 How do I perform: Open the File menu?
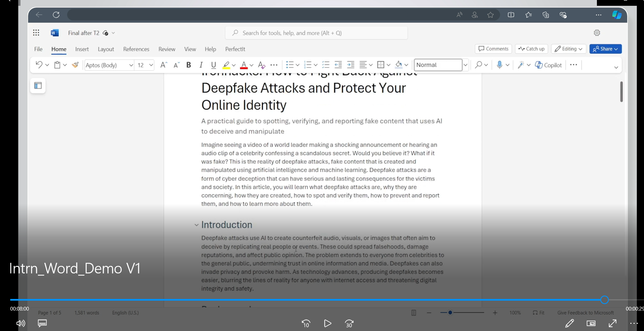38,49
